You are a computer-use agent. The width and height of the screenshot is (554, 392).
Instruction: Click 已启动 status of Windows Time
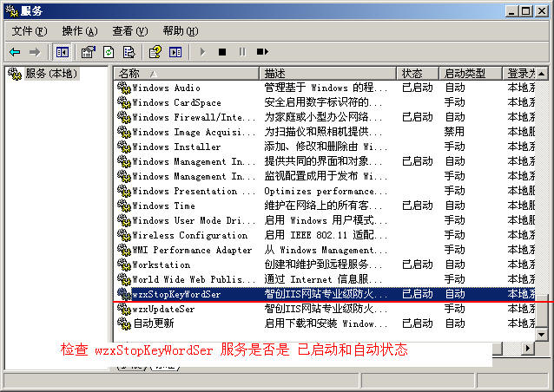418,206
